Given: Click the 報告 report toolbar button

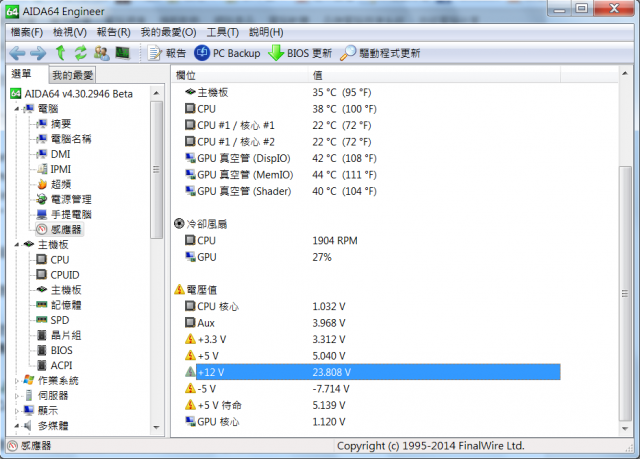Looking at the screenshot, I should [167, 53].
